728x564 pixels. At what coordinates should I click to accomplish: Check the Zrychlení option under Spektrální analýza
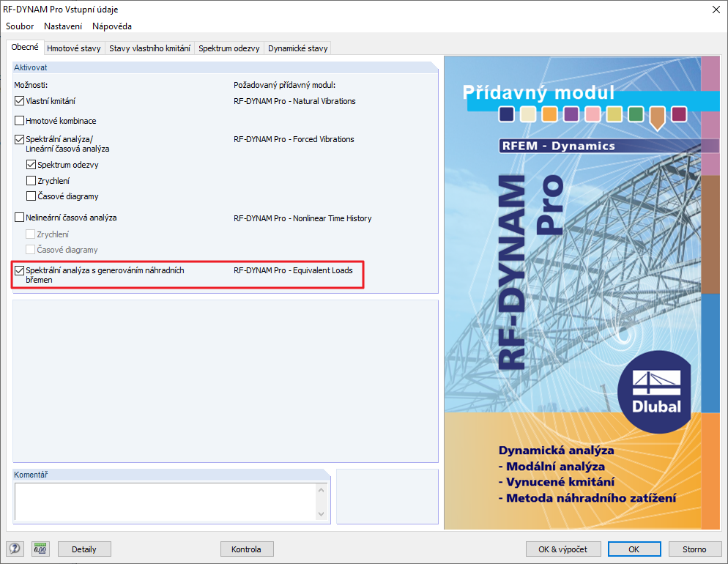(31, 180)
